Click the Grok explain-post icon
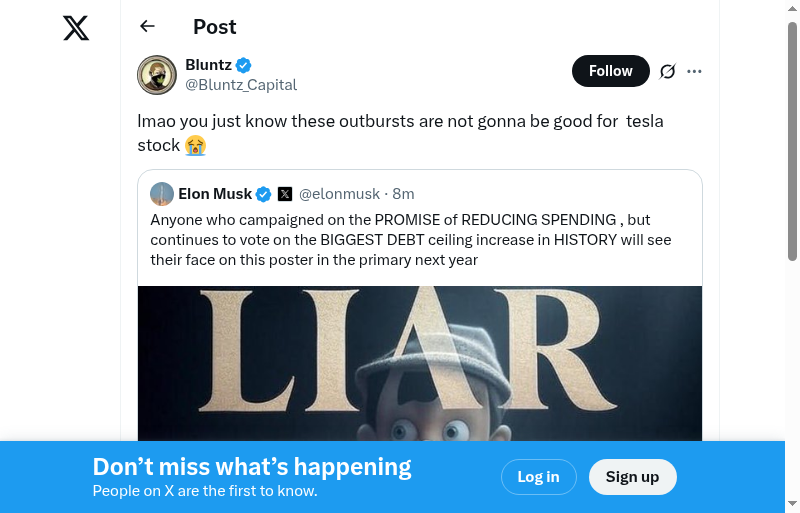Viewport: 800px width, 513px height. click(x=668, y=71)
